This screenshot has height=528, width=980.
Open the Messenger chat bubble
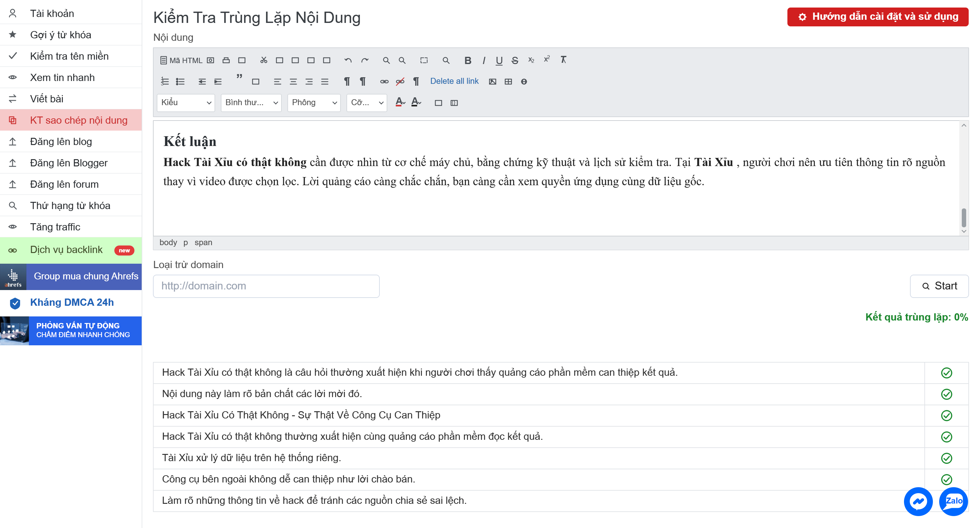pos(918,501)
